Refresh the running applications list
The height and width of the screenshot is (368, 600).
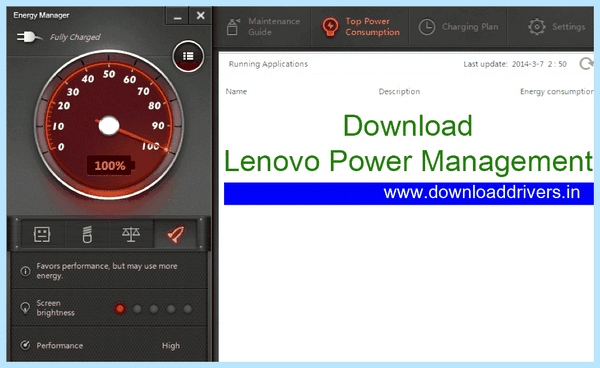click(586, 64)
